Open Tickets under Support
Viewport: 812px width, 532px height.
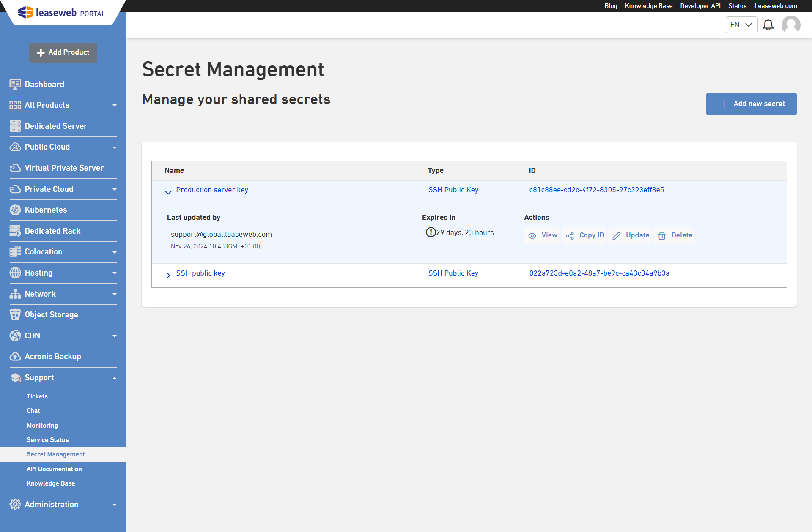[x=37, y=396]
